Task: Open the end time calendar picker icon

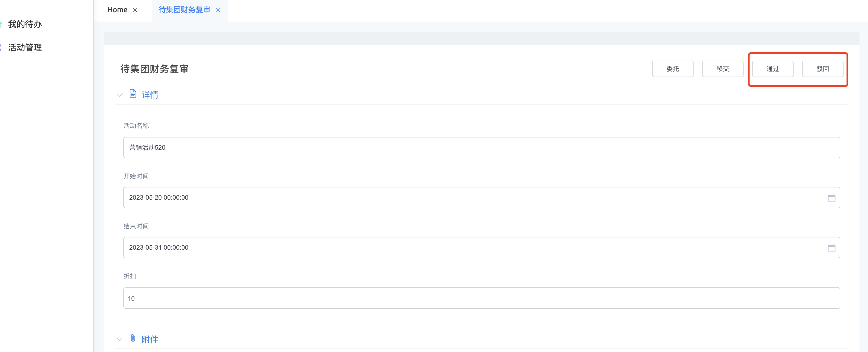Action: pos(831,248)
